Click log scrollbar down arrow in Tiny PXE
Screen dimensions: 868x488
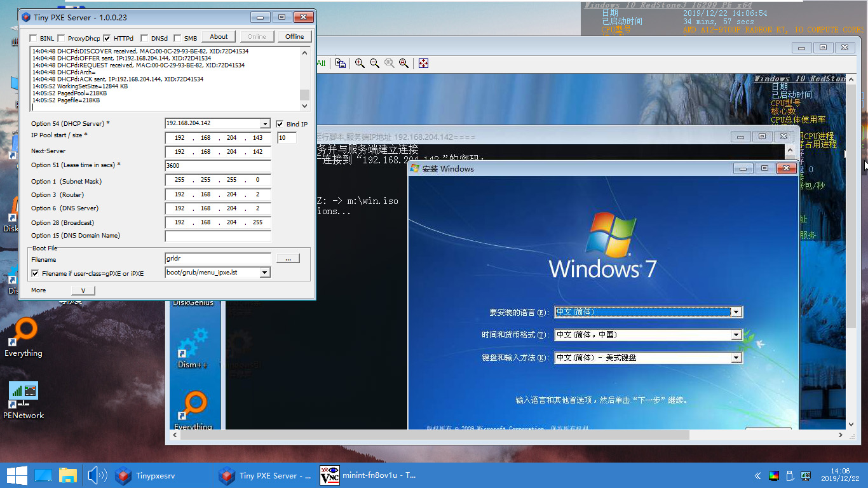(x=304, y=106)
